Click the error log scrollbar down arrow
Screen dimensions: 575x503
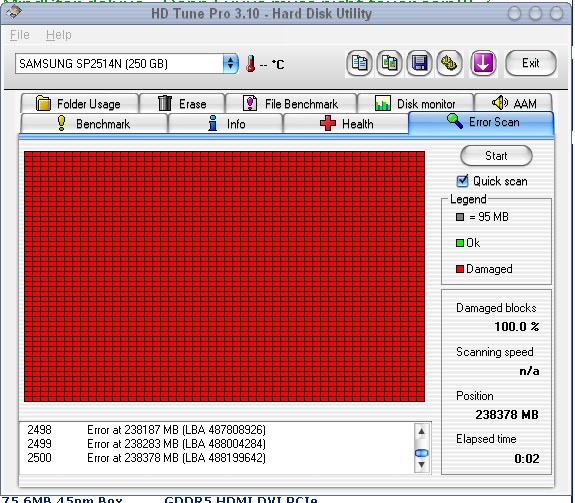[x=421, y=465]
